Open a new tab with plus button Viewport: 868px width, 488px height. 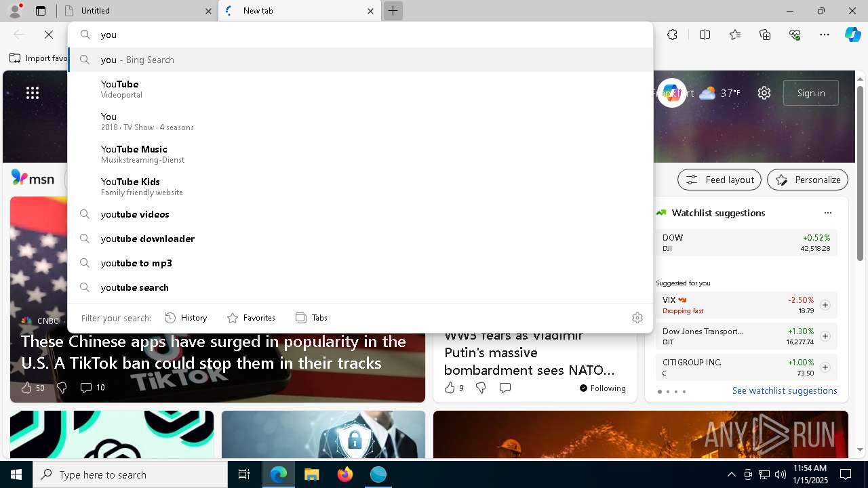(x=393, y=11)
